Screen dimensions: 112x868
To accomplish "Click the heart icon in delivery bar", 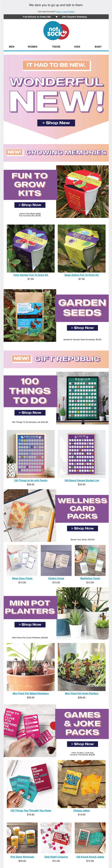I will (x=57, y=16).
